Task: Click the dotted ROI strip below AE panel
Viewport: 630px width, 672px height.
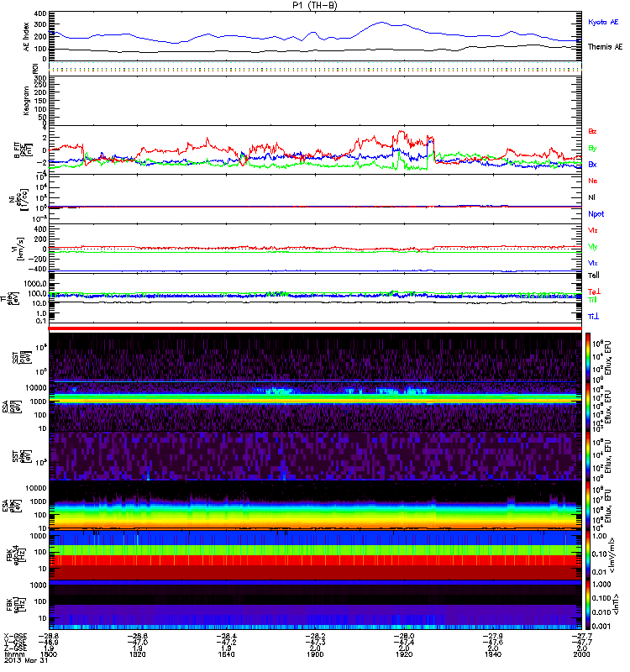Action: (315, 68)
